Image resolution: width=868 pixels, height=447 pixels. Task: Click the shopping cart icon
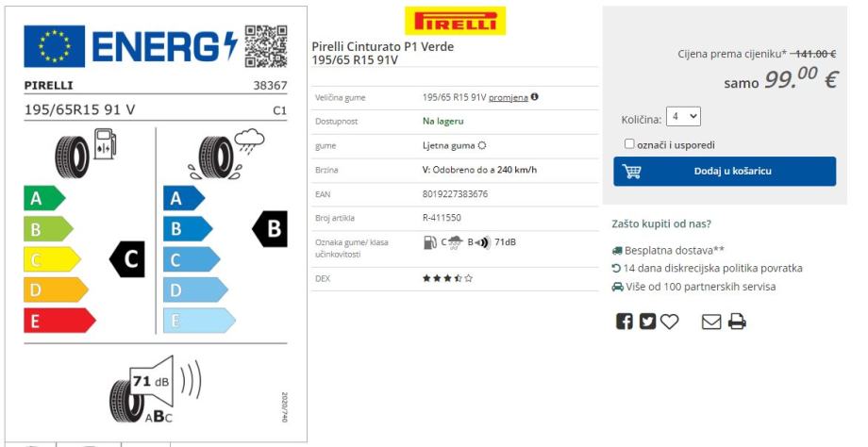tap(632, 172)
